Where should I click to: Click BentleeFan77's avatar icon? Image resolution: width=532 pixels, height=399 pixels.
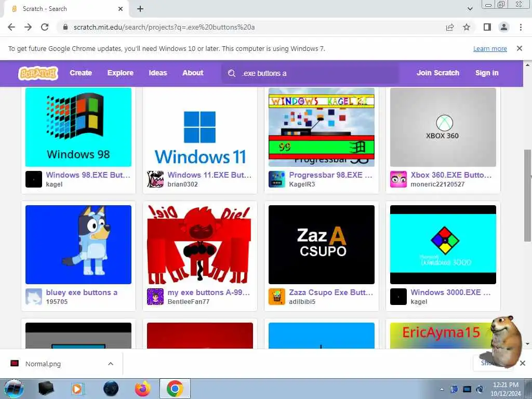pos(155,297)
